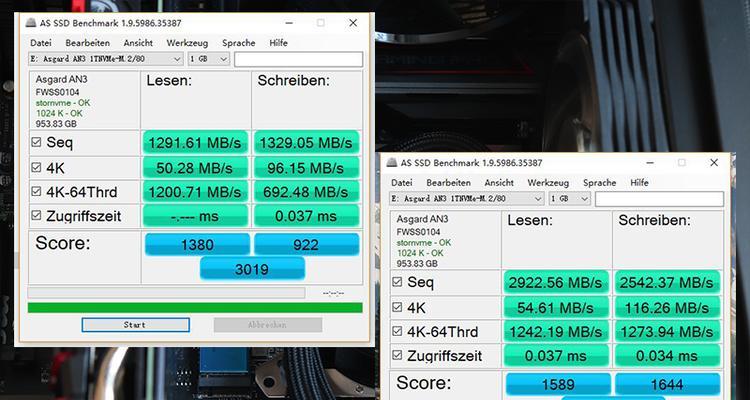Uncheck the Seq checkbox in the left window
750x400 pixels.
click(36, 142)
